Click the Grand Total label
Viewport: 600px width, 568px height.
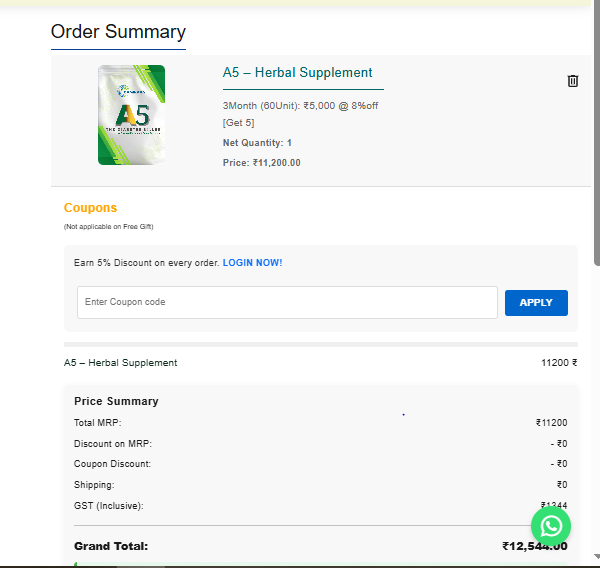(111, 546)
